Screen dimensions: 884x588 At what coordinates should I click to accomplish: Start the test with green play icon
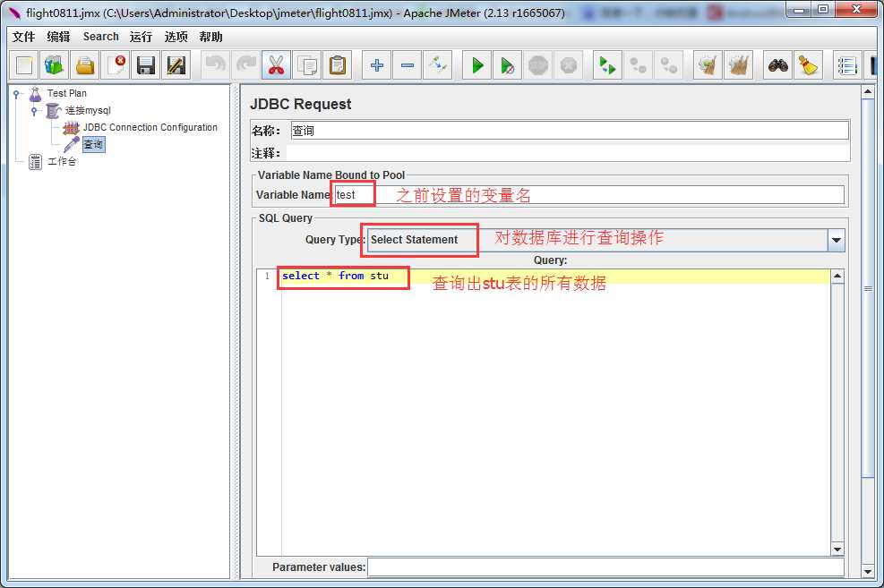tap(477, 66)
